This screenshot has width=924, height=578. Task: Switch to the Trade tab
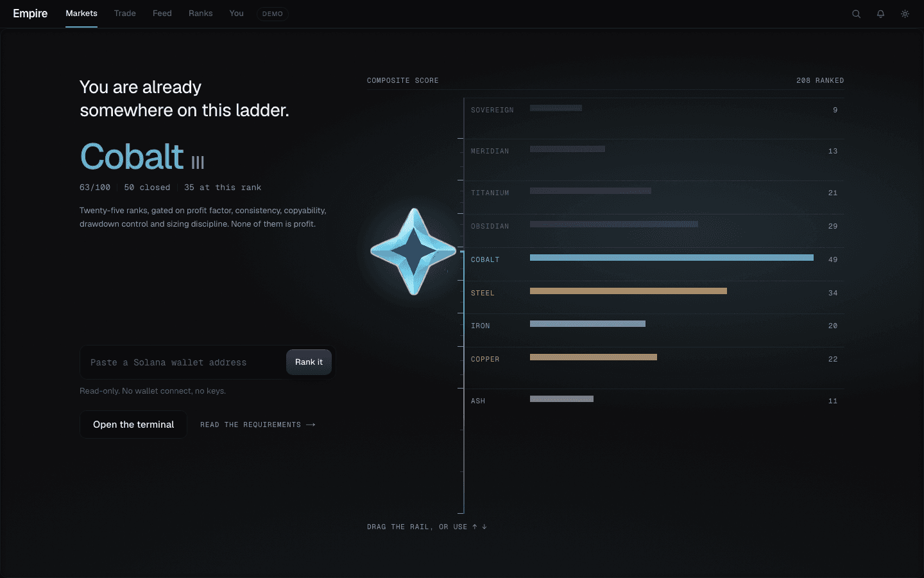(x=125, y=13)
